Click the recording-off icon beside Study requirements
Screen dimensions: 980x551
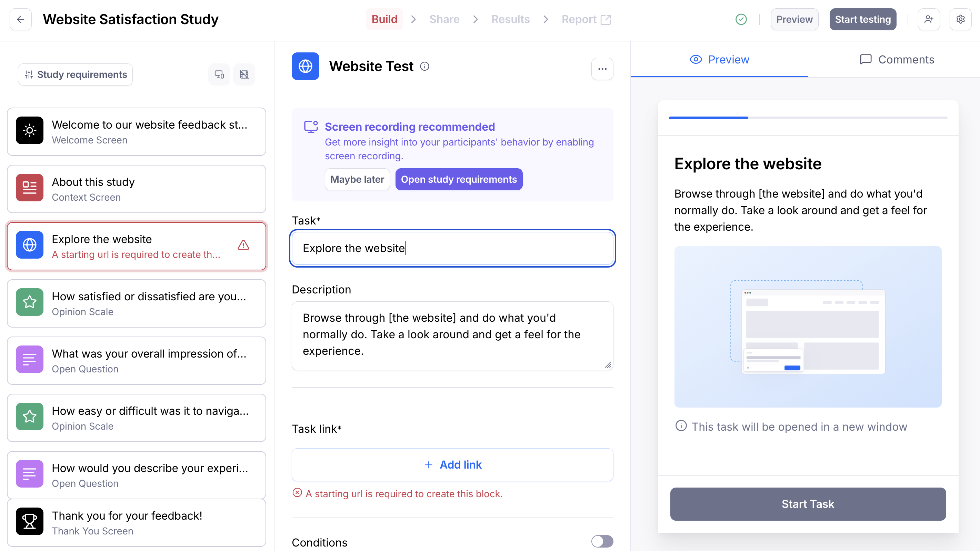point(244,74)
